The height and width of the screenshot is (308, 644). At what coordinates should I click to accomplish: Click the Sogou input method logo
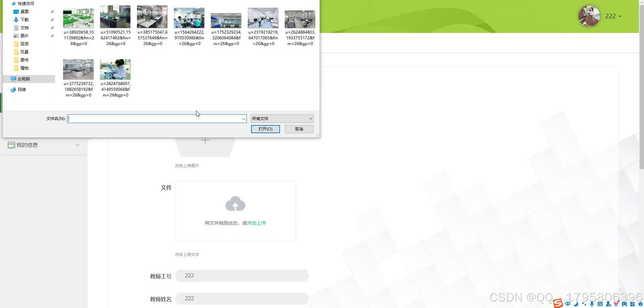pyautogui.click(x=558, y=303)
